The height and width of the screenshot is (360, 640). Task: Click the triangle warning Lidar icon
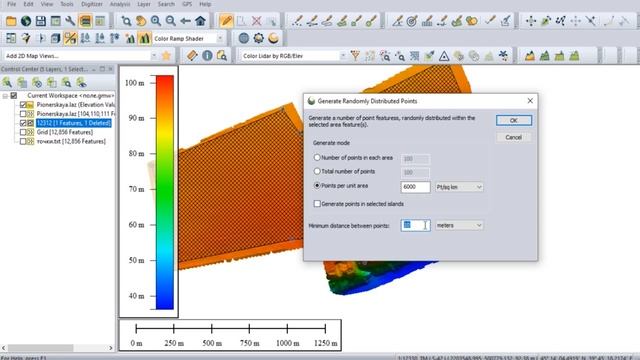(444, 56)
